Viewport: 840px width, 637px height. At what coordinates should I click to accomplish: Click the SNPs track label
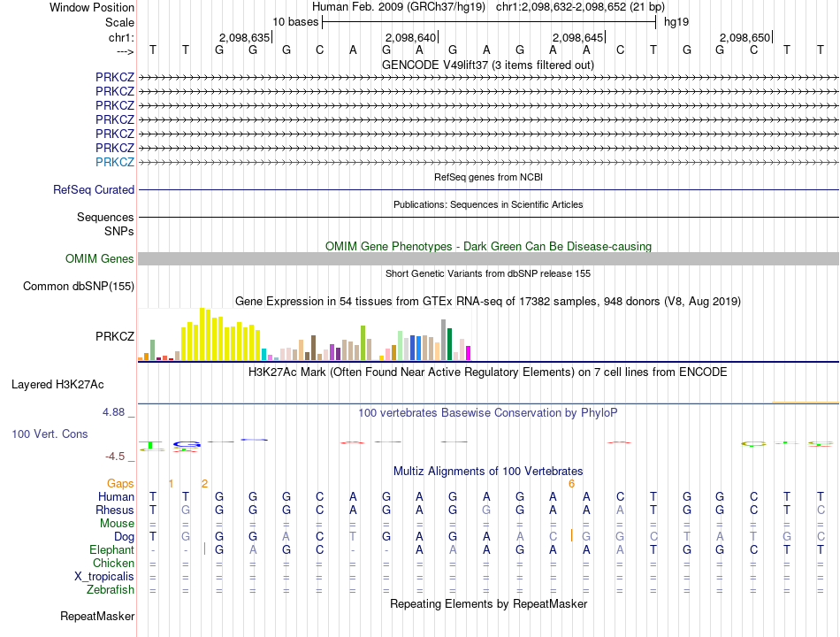click(x=119, y=231)
